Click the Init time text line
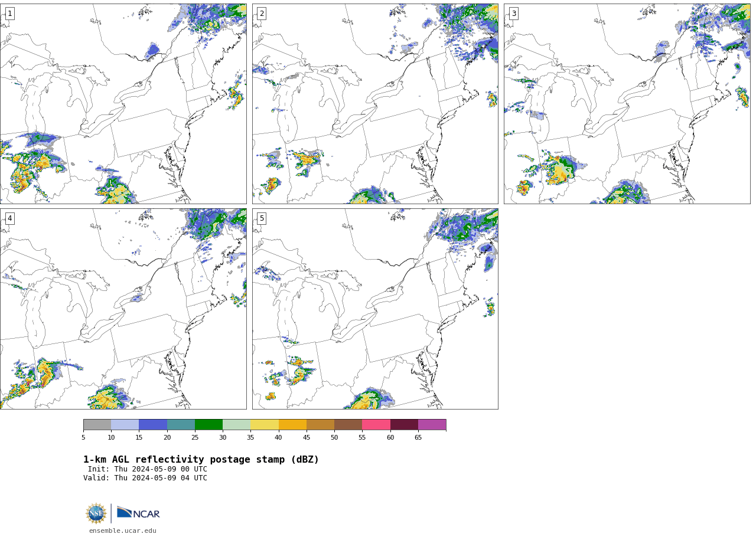Image resolution: width=756 pixels, height=537 pixels. (x=148, y=469)
